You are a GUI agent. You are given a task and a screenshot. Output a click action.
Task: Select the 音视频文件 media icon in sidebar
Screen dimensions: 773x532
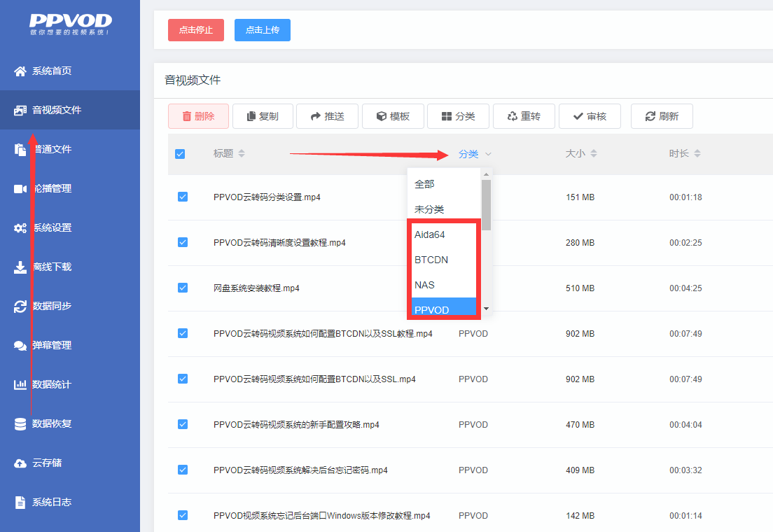[20, 110]
